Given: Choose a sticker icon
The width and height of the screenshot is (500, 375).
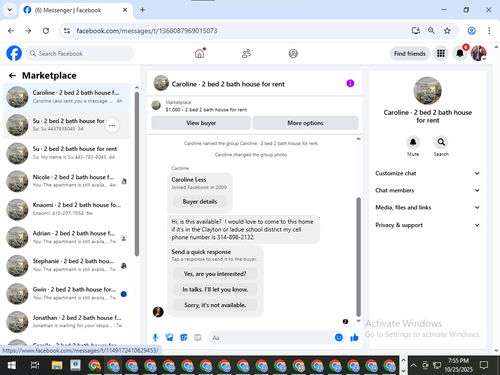Looking at the screenshot, I should 184,338.
